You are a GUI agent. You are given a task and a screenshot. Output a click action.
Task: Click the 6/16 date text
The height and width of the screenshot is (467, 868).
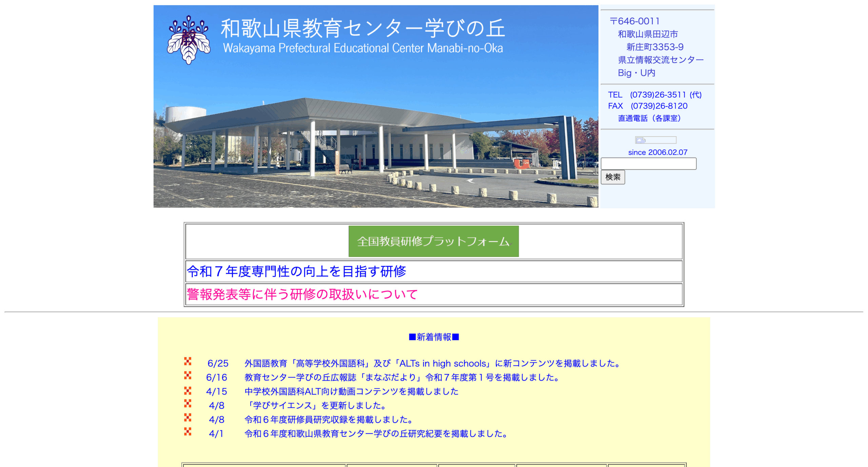click(216, 377)
